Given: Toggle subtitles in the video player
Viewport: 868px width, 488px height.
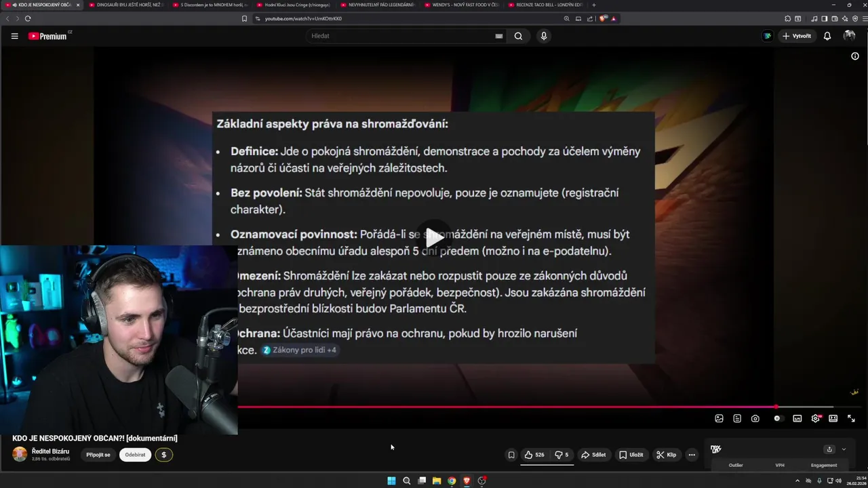Looking at the screenshot, I should click(x=797, y=418).
